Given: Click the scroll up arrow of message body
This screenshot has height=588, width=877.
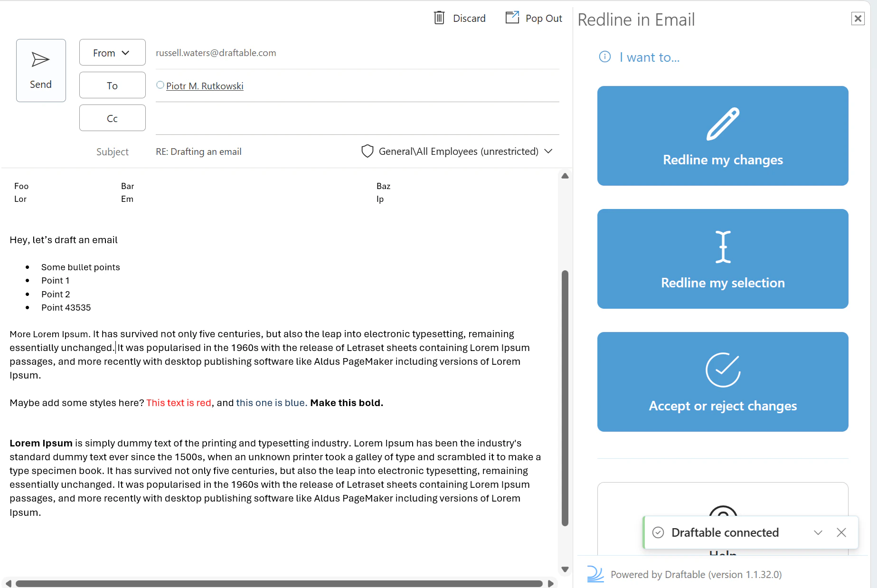Looking at the screenshot, I should pyautogui.click(x=565, y=176).
